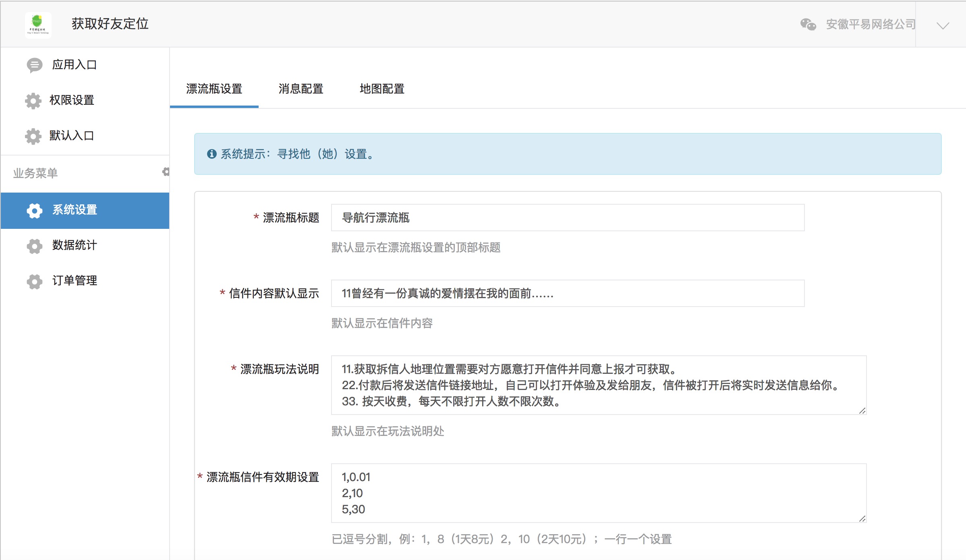
Task: Click the 应用入口 chat bubble icon
Action: point(34,65)
